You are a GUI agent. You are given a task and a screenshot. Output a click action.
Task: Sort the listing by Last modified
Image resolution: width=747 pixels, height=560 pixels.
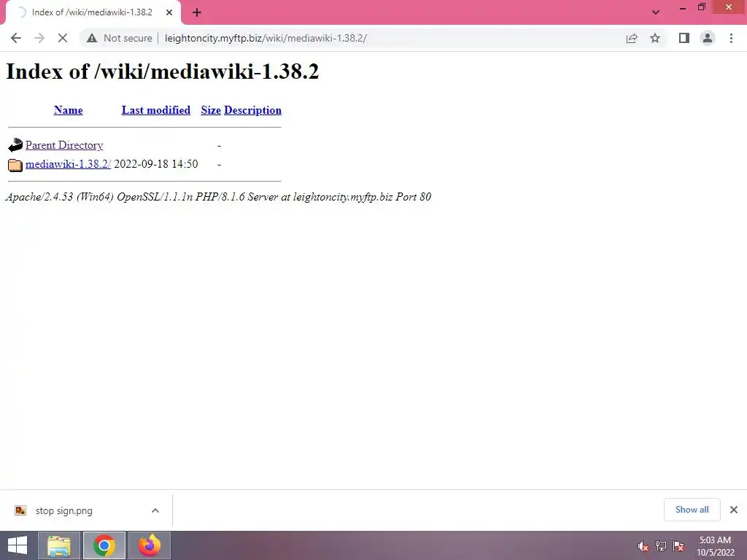click(x=156, y=110)
